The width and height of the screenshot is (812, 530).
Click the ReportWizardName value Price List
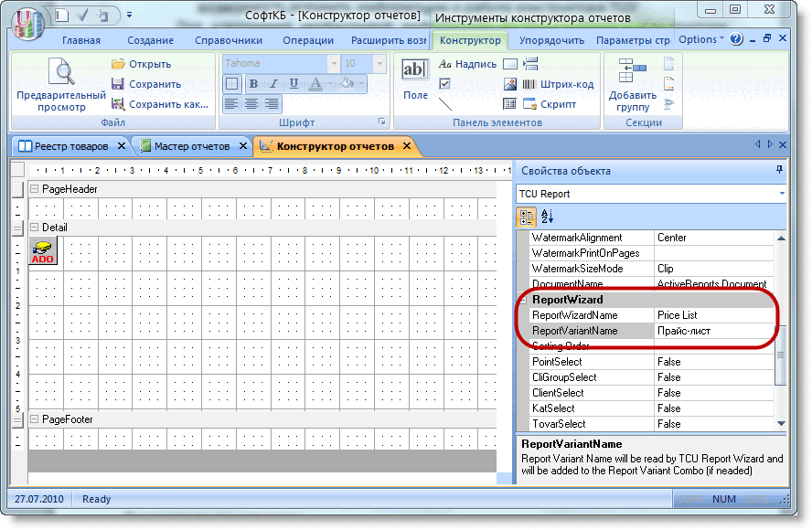click(x=714, y=315)
